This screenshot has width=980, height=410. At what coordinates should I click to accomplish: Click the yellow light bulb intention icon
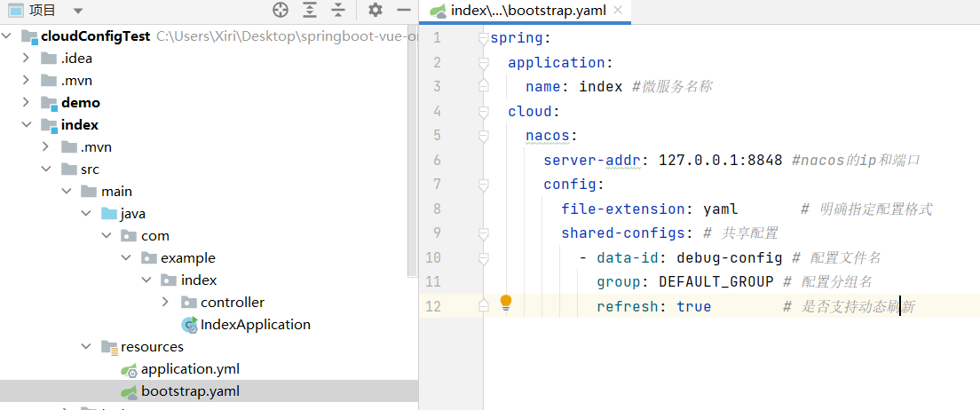tap(506, 304)
